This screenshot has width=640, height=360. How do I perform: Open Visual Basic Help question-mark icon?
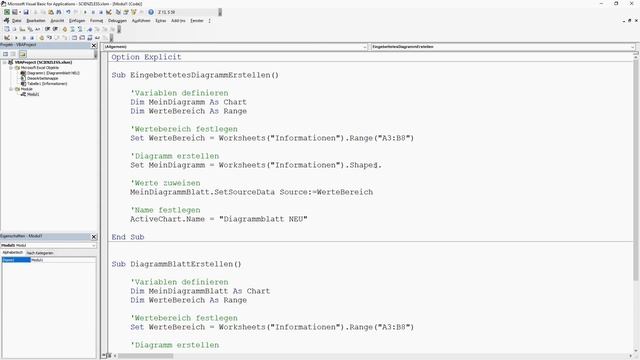(x=151, y=12)
